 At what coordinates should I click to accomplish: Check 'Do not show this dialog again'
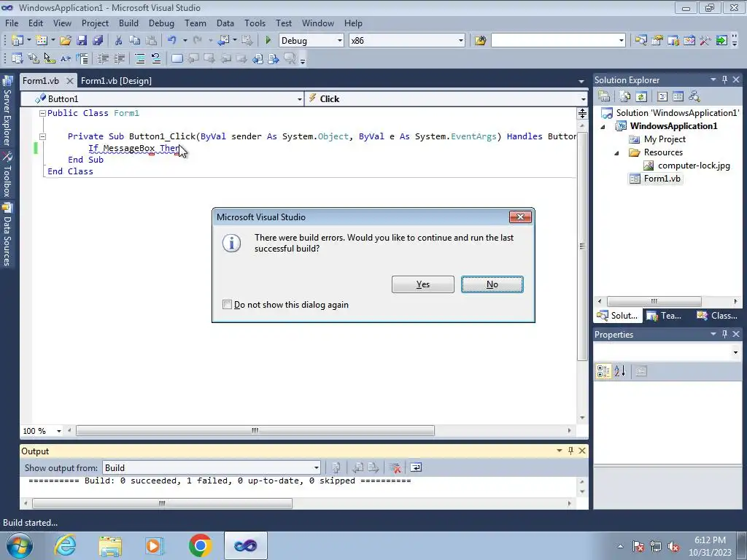pyautogui.click(x=228, y=304)
